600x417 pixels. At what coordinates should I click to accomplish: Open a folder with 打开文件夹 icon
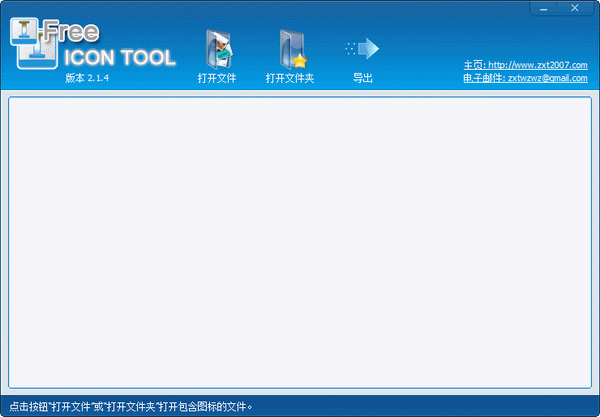[x=293, y=50]
